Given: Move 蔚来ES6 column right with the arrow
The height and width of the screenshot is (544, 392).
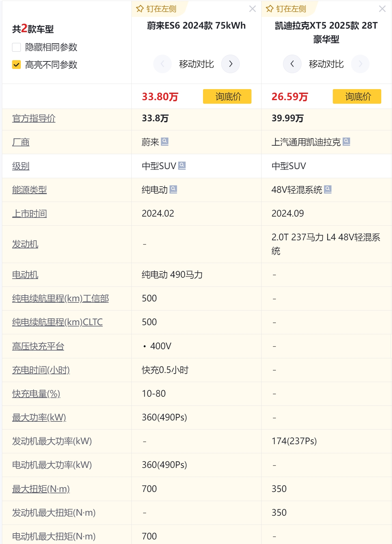Looking at the screenshot, I should click(x=230, y=64).
